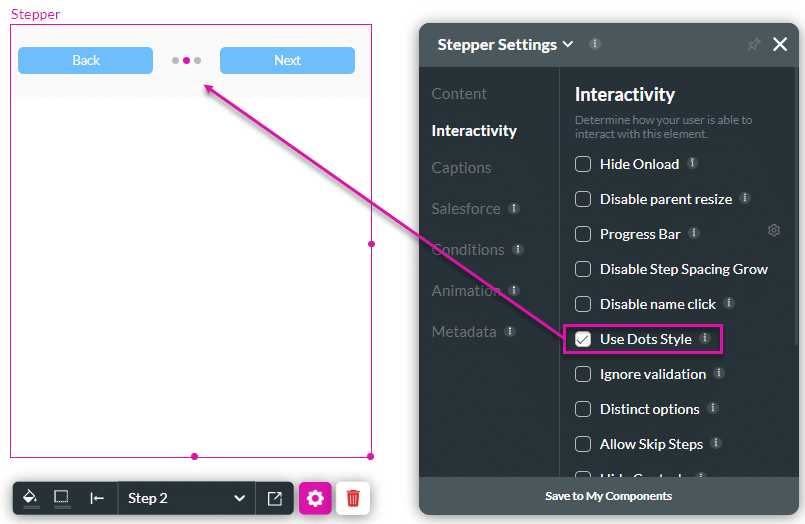Select the pink Stepper element label
Image resolution: width=805 pixels, height=524 pixels.
pos(35,14)
